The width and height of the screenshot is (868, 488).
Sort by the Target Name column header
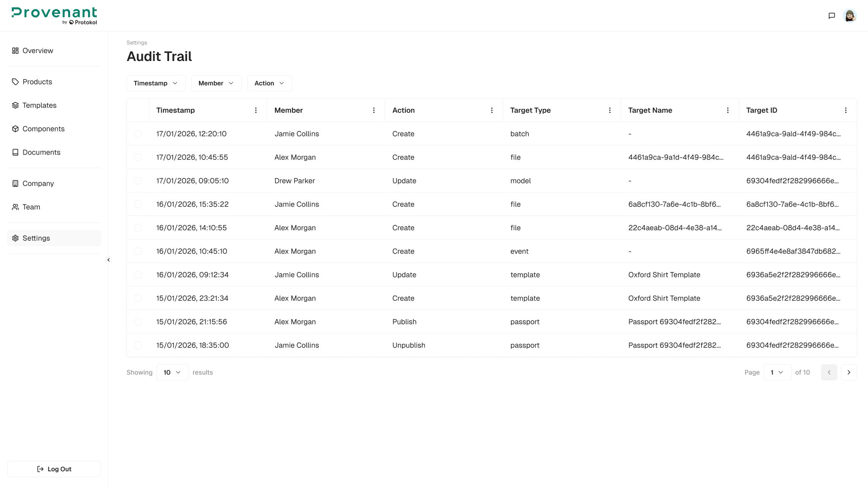coord(650,110)
